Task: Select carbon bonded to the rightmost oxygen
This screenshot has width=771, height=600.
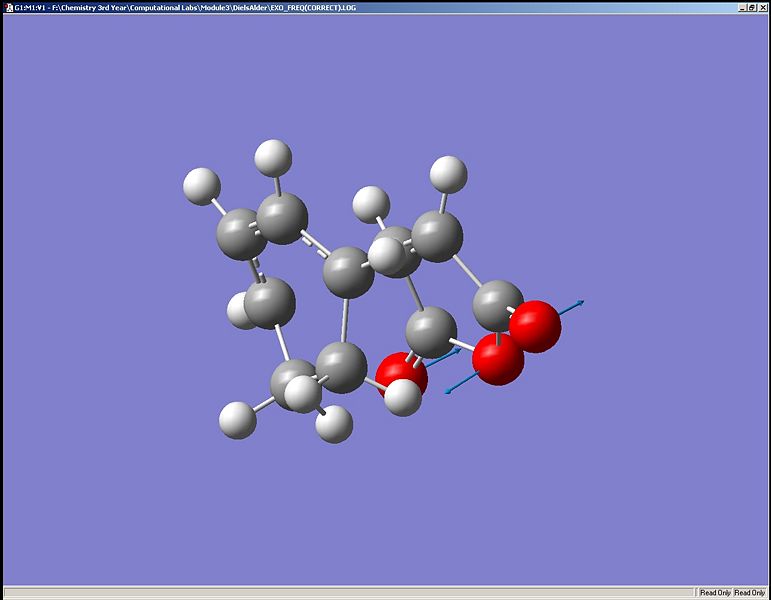Action: [497, 305]
